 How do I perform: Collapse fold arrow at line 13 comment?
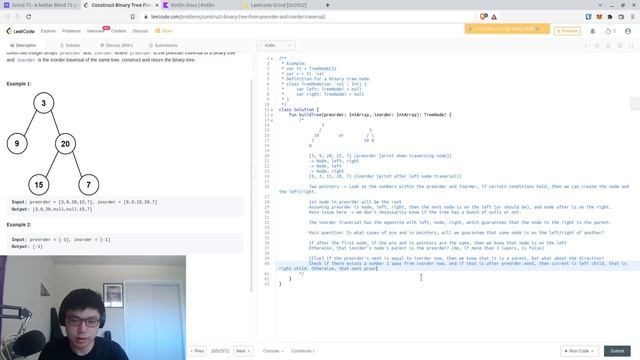pos(272,120)
